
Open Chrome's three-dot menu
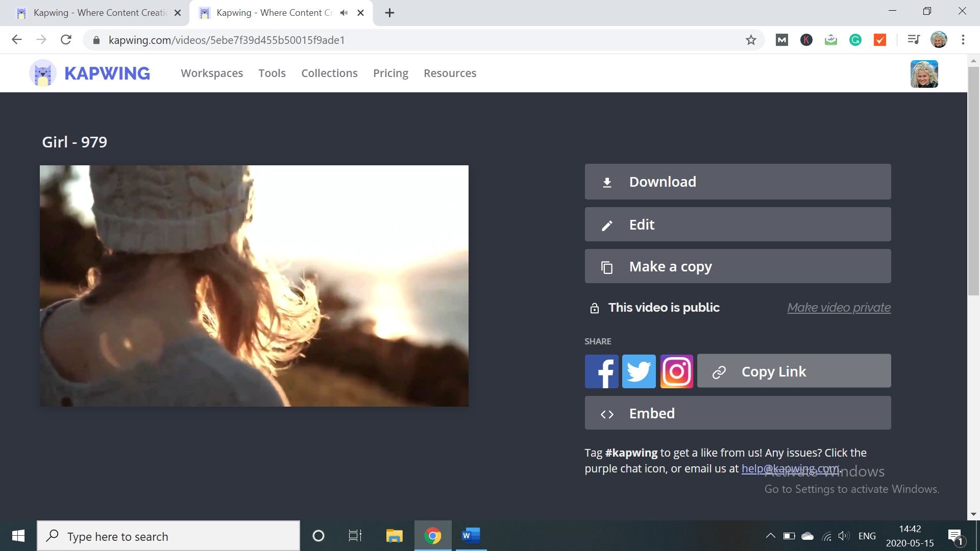[963, 39]
